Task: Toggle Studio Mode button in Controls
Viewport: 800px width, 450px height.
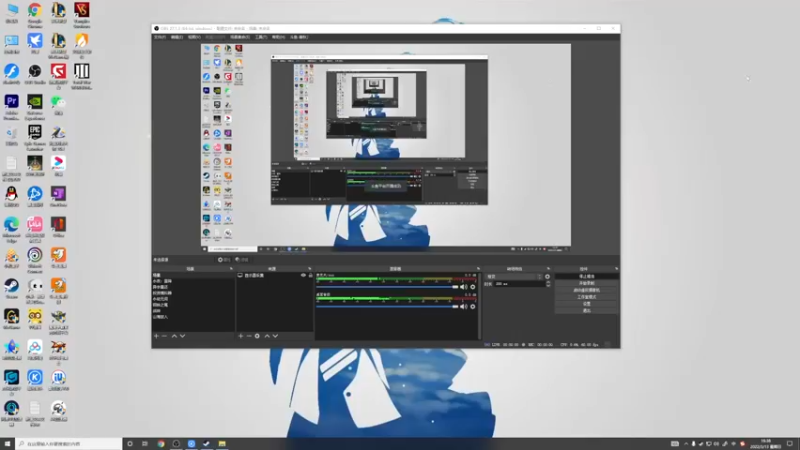Action: (587, 297)
